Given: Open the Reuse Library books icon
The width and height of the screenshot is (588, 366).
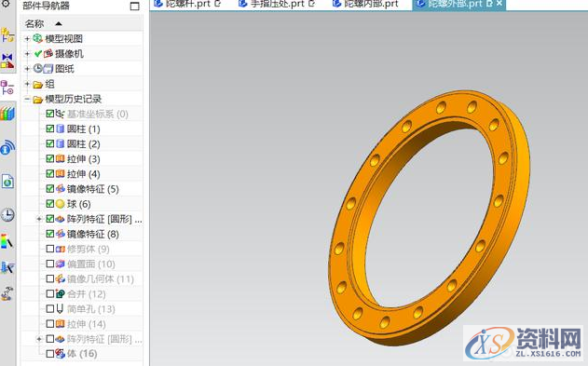Looking at the screenshot, I should (7, 113).
